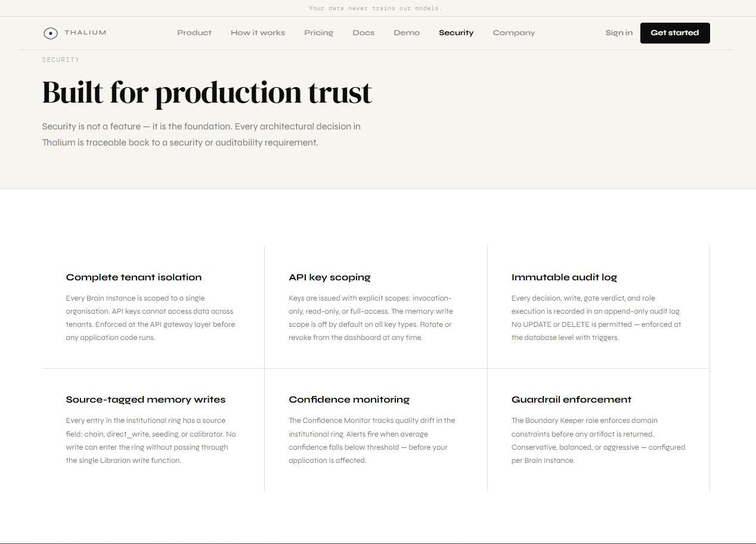
Task: Click the API key scopes description paragraph
Action: coord(370,318)
